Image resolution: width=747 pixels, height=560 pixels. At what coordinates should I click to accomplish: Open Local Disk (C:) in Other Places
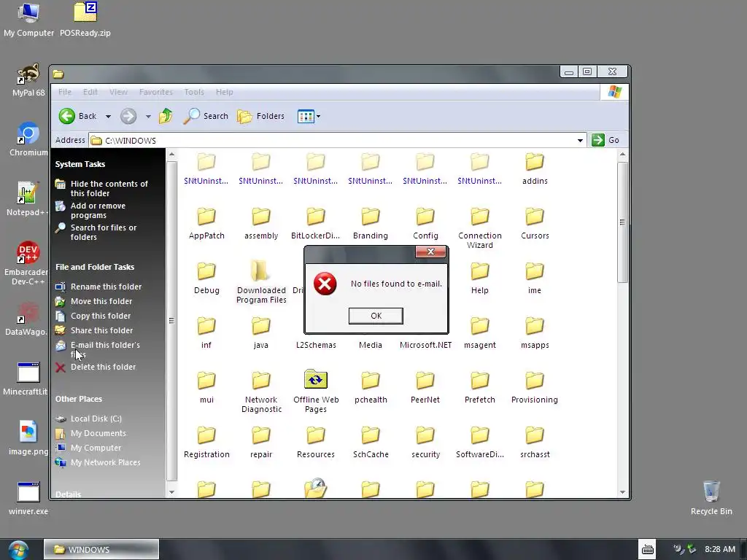coord(96,418)
